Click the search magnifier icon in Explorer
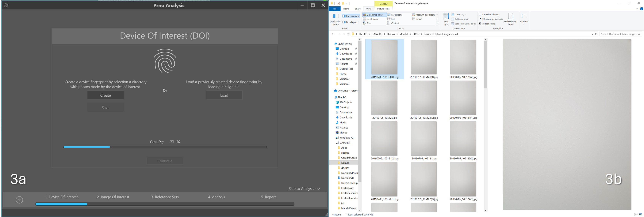Screen dimensions: 644x217 pyautogui.click(x=639, y=34)
